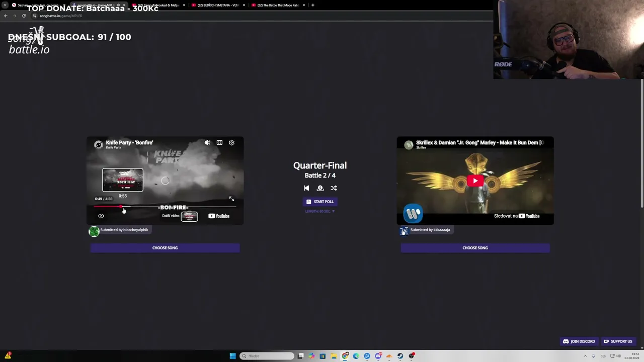Open Chrome from the taskbar
The image size is (644, 362).
(x=345, y=356)
